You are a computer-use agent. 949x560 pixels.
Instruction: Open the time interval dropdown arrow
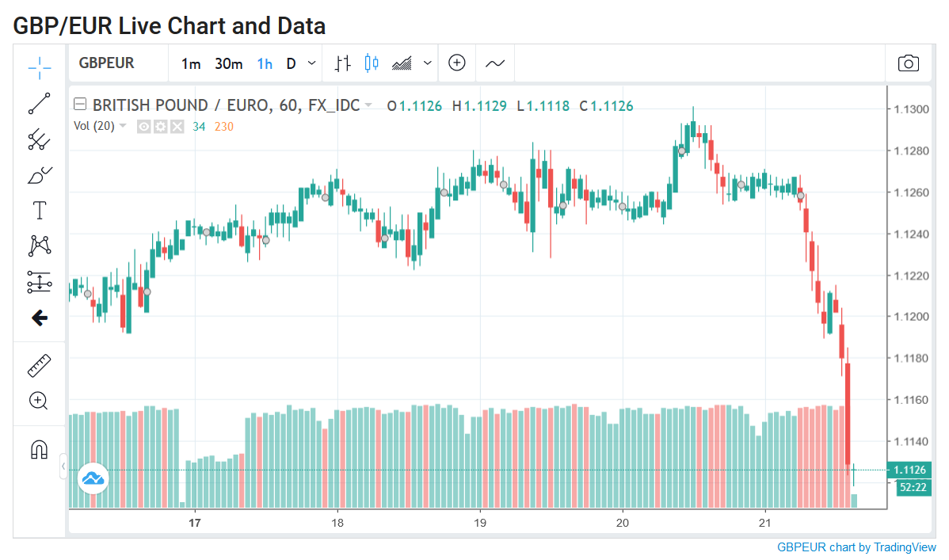(x=311, y=63)
